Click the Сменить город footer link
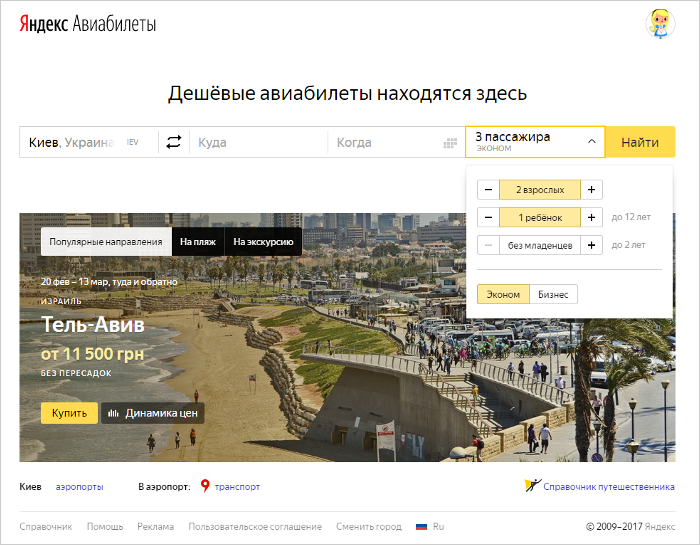The width and height of the screenshot is (700, 545). click(369, 527)
